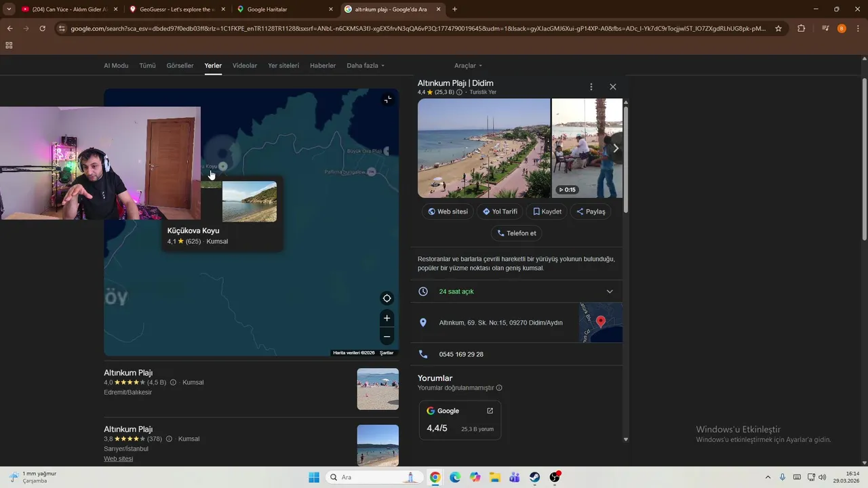The image size is (868, 488).
Task: Switch to the Google Haritalar browser tab
Action: (x=285, y=9)
